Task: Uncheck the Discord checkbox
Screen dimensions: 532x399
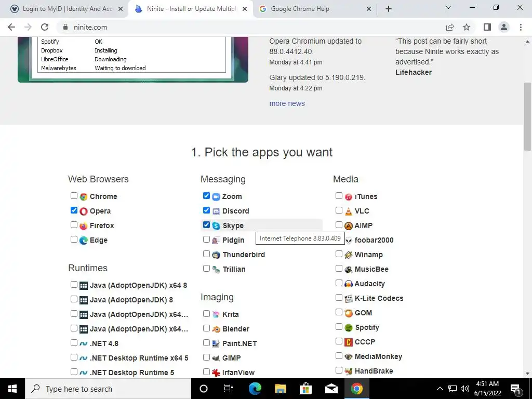Action: 206,210
